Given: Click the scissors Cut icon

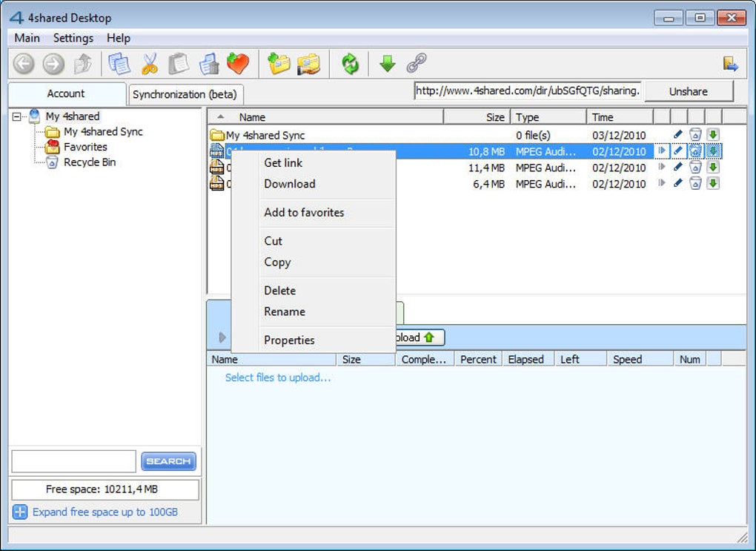Looking at the screenshot, I should pyautogui.click(x=150, y=63).
